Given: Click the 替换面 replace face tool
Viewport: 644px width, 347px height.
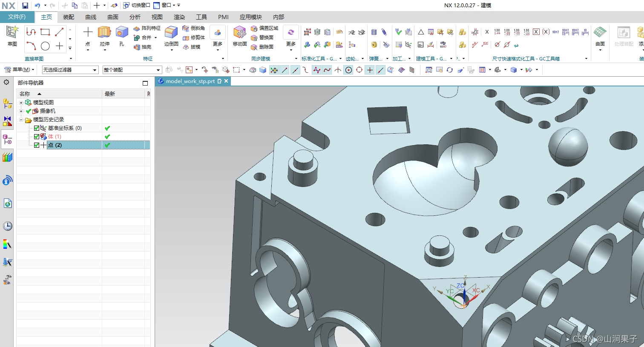Looking at the screenshot, I should click(x=262, y=37).
